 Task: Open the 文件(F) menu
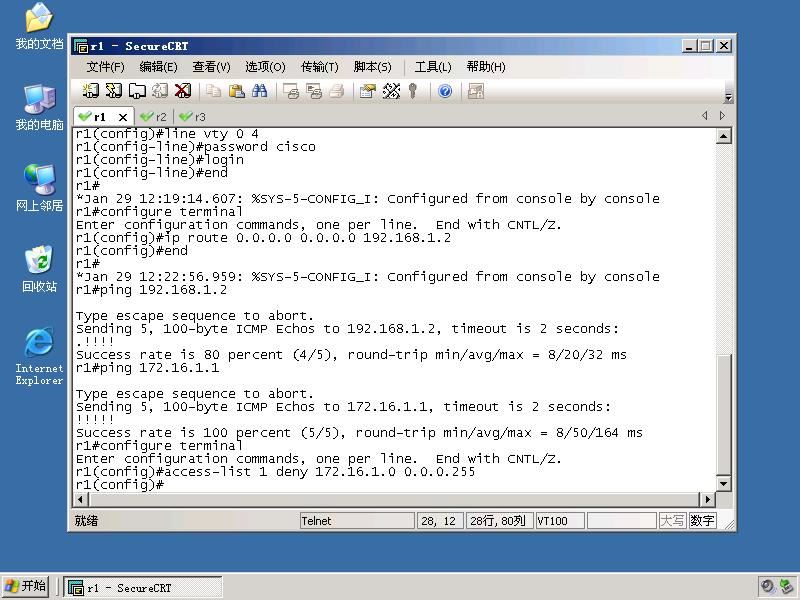105,67
